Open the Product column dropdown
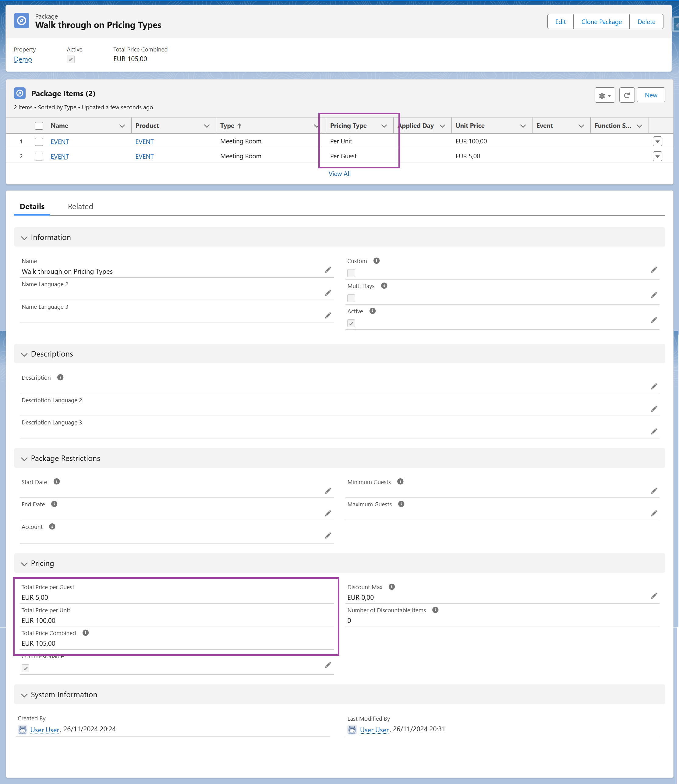This screenshot has height=784, width=679. [x=207, y=126]
